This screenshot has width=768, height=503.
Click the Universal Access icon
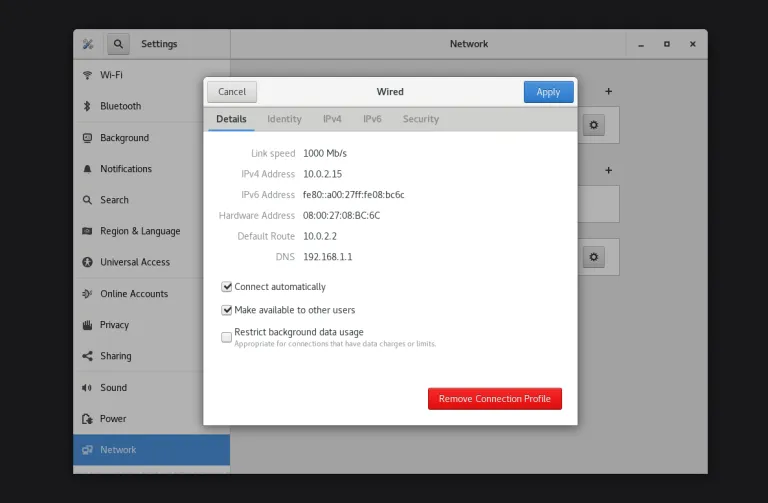coord(87,262)
